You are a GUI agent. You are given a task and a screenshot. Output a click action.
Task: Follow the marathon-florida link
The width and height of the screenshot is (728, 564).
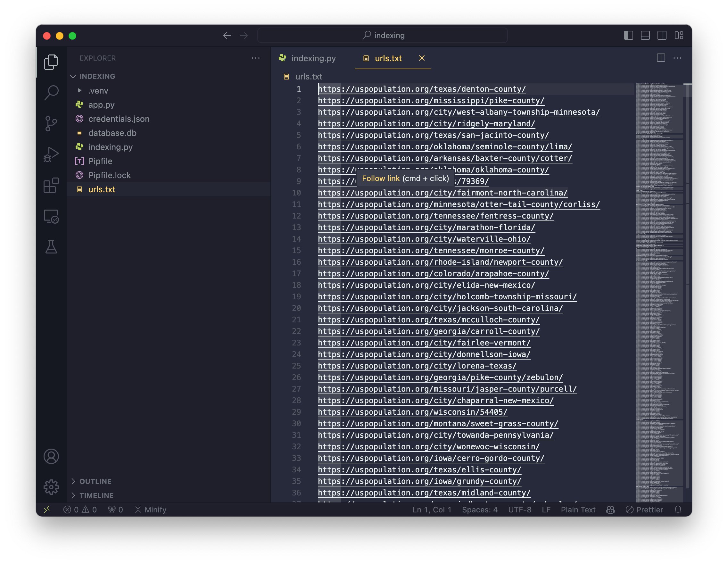426,228
